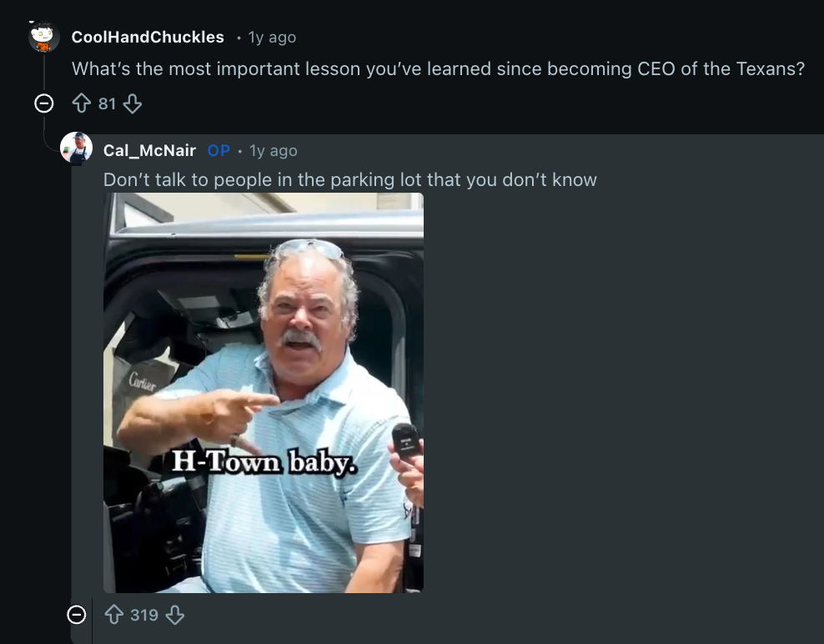Click the upvote arrow showing 319
This screenshot has height=644, width=824.
(114, 615)
